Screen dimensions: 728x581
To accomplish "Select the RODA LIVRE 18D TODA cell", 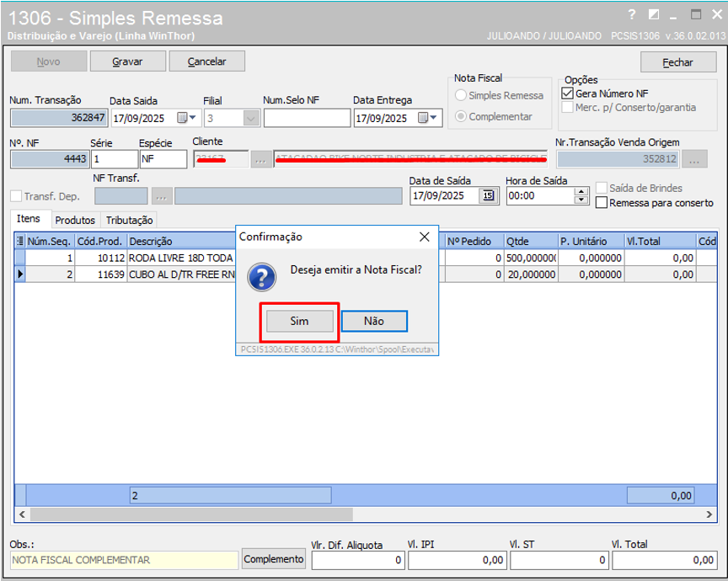I will coord(181,258).
